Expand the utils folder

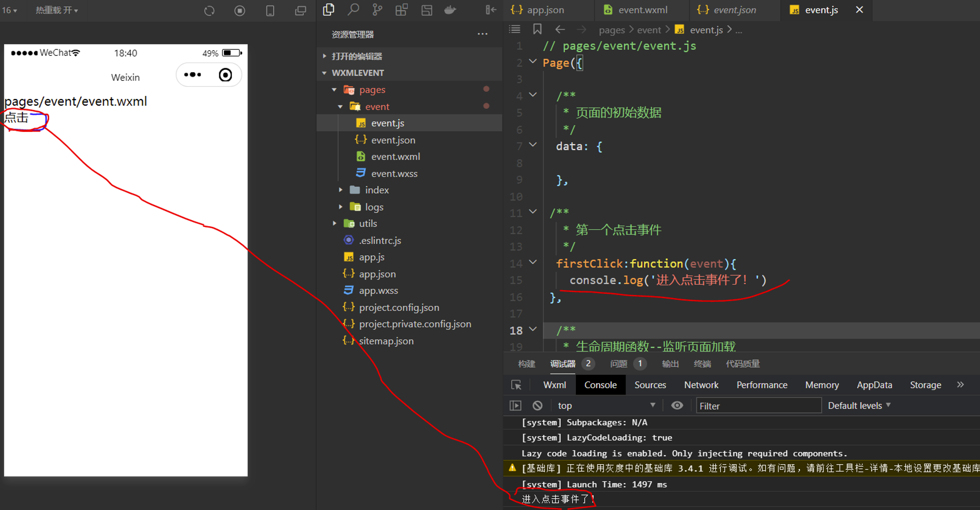click(334, 223)
